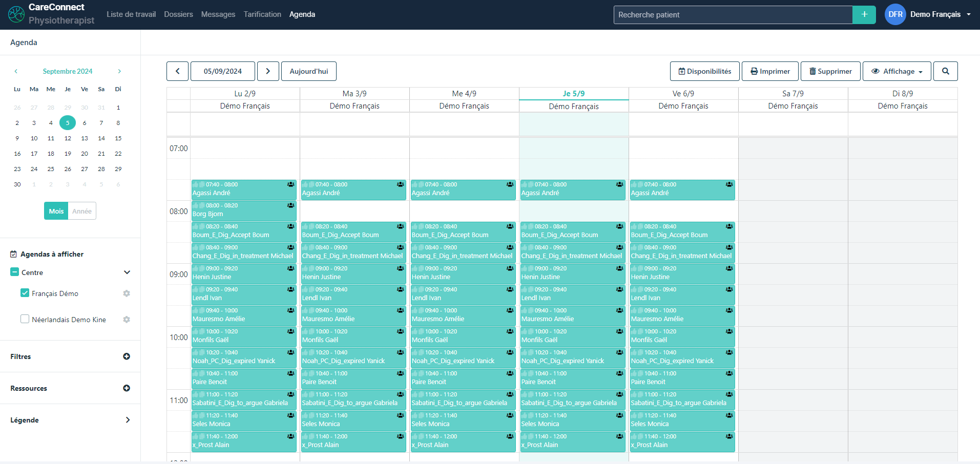Add a filter with Filtres plus icon

click(127, 356)
